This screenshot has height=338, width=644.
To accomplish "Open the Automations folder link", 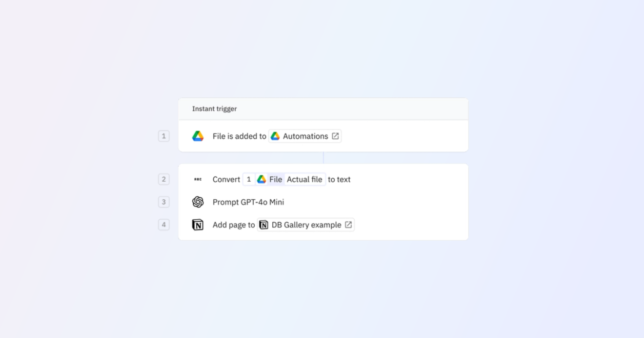I will 306,136.
